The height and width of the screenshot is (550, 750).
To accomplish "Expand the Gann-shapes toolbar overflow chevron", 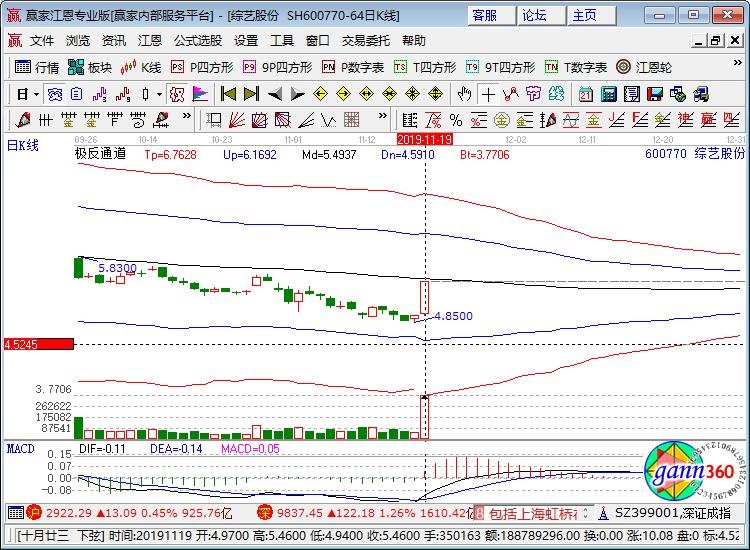I will point(382,116).
